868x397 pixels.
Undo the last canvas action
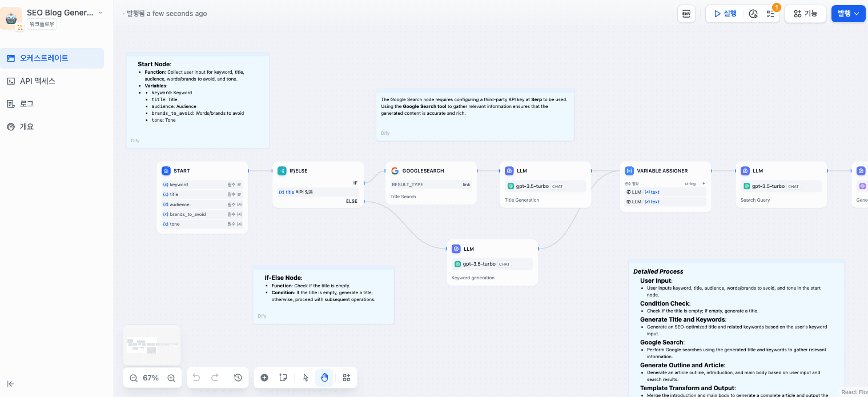tap(196, 378)
